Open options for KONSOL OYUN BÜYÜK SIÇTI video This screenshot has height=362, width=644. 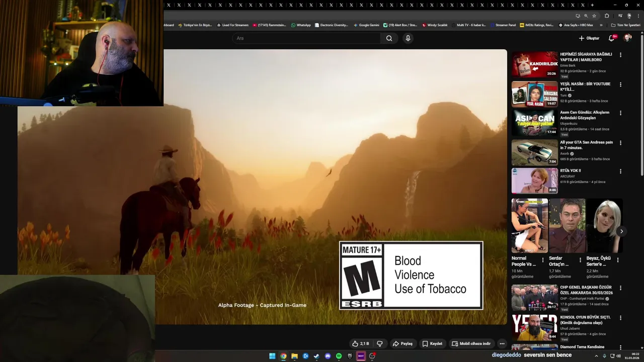click(x=620, y=318)
